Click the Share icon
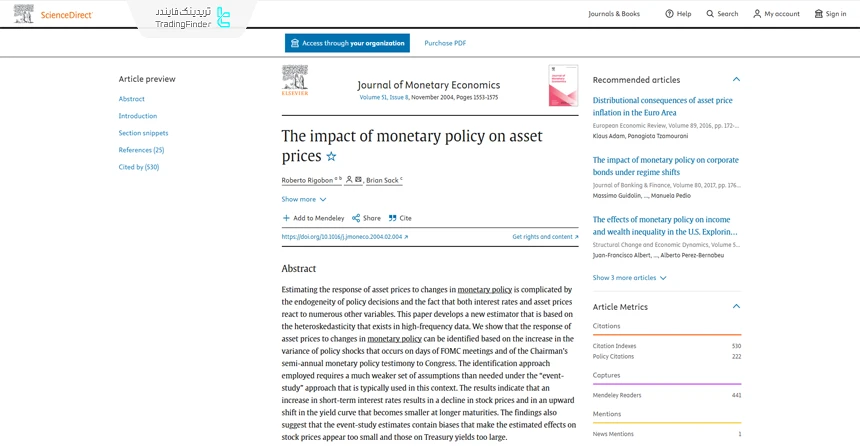This screenshot has width=860, height=446. [356, 218]
